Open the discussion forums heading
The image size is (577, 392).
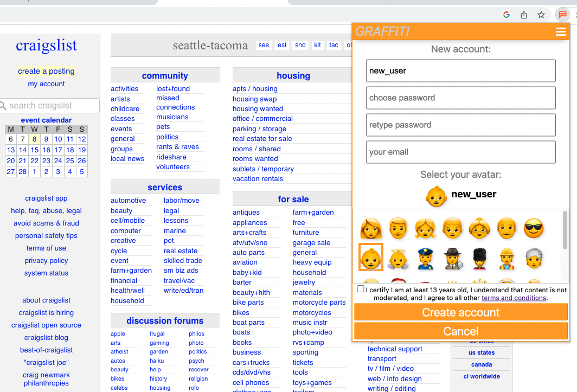point(165,320)
